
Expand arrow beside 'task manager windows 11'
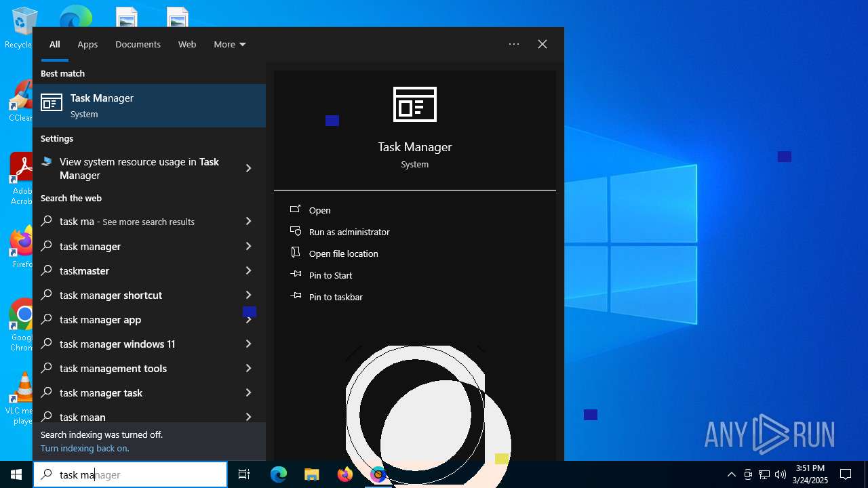[x=248, y=344]
